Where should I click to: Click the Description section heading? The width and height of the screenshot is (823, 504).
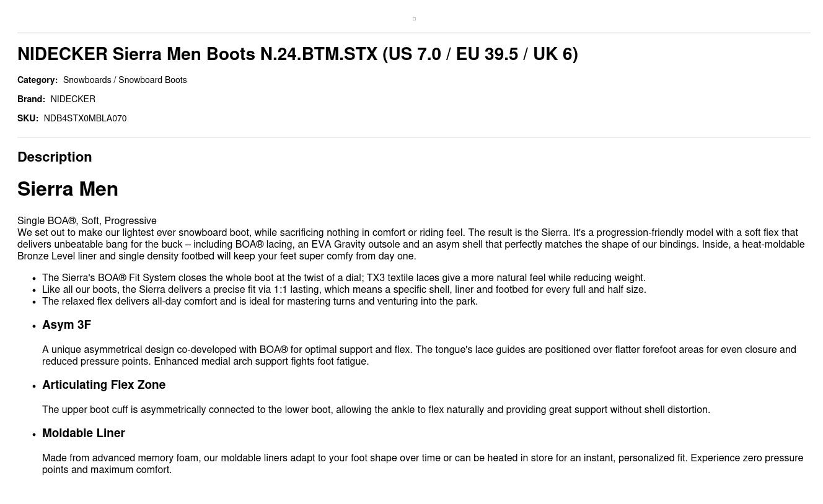tap(55, 157)
